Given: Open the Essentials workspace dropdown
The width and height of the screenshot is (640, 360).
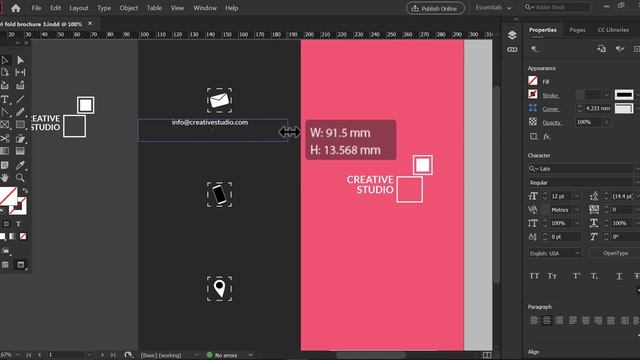Looking at the screenshot, I should point(493,8).
